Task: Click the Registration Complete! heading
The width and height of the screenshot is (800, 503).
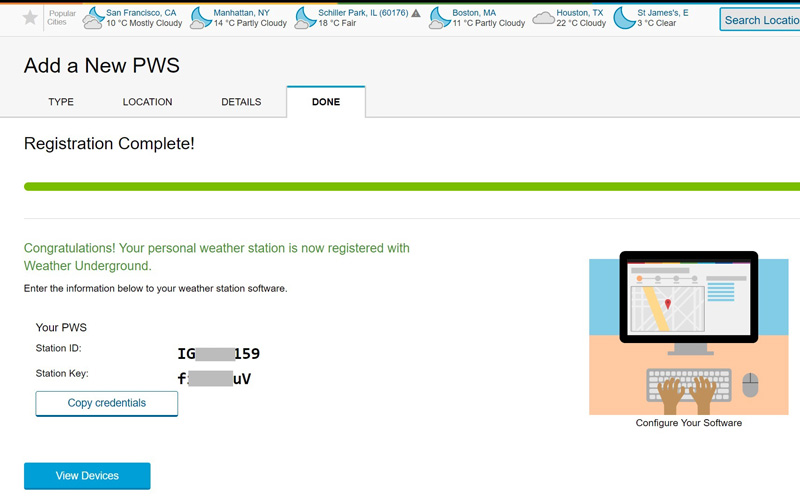Action: click(x=109, y=143)
